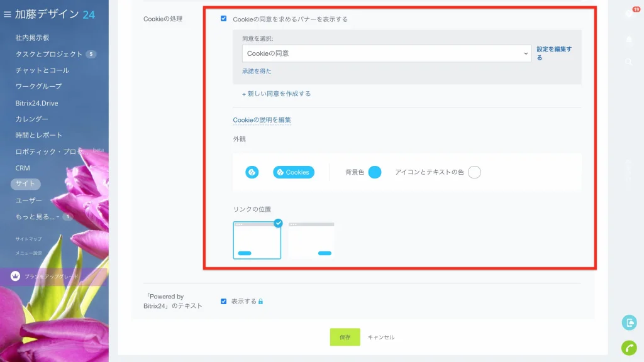Open the hamburger menu next to 加藤デザイン
This screenshot has width=644, height=362.
pos(7,14)
